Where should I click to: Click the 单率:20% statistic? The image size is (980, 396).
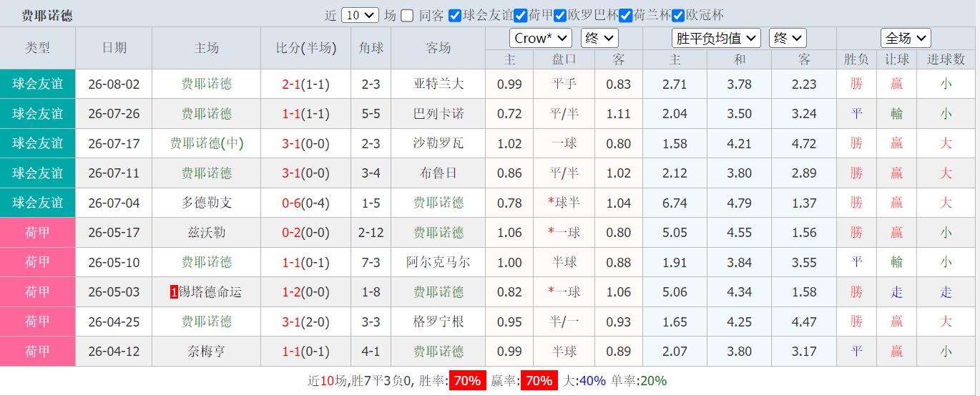[x=638, y=381]
